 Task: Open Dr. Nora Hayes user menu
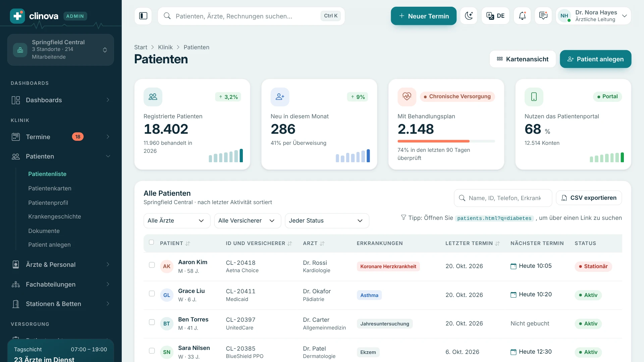(x=593, y=16)
